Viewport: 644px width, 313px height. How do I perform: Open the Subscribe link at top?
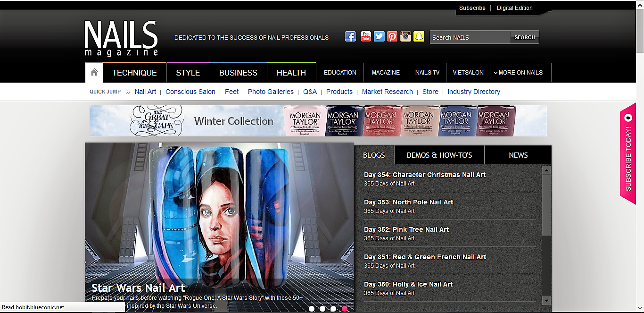(x=472, y=8)
